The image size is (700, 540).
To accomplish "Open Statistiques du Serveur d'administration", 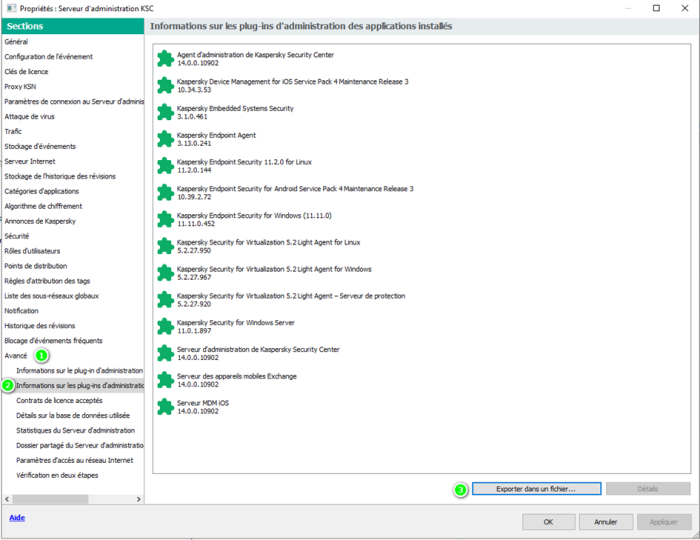I will (x=75, y=430).
